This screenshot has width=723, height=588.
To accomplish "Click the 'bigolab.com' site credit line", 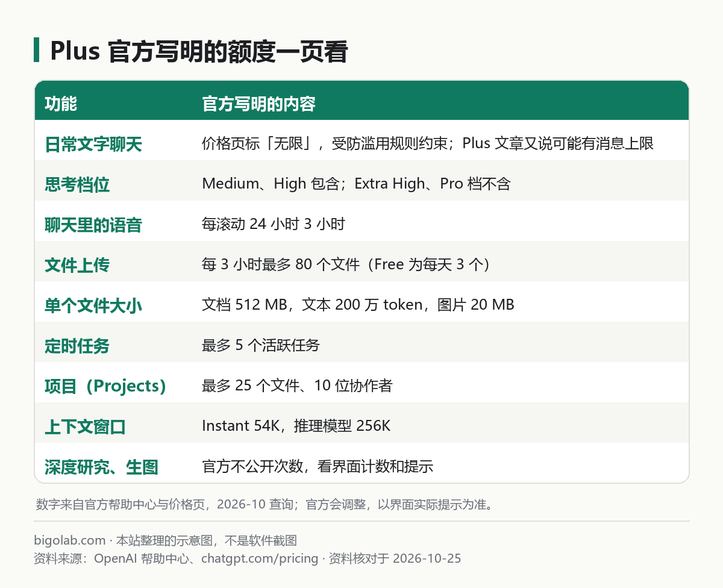I will (x=166, y=540).
